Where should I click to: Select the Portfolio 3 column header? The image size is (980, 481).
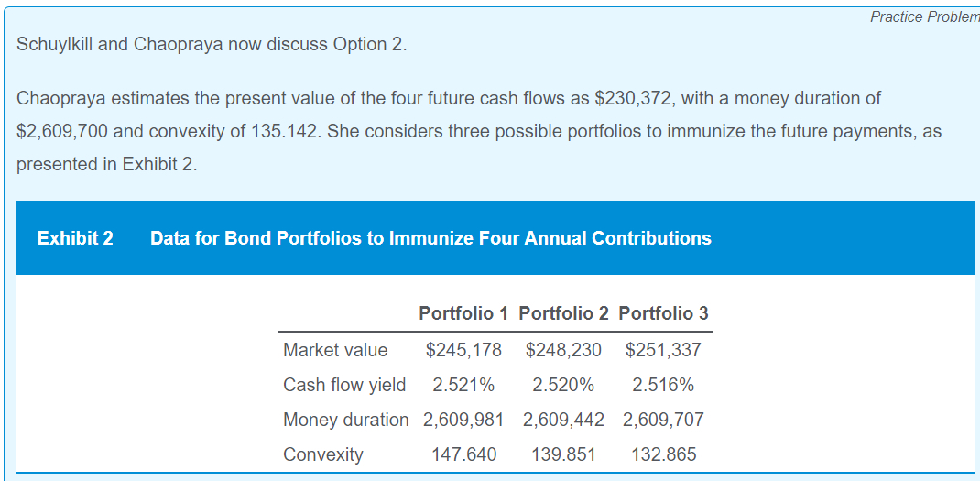(663, 313)
